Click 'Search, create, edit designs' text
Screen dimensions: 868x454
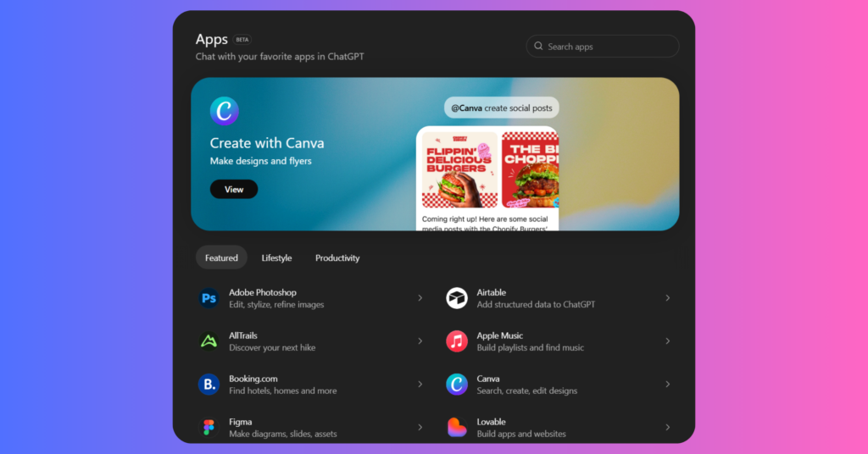(x=527, y=391)
